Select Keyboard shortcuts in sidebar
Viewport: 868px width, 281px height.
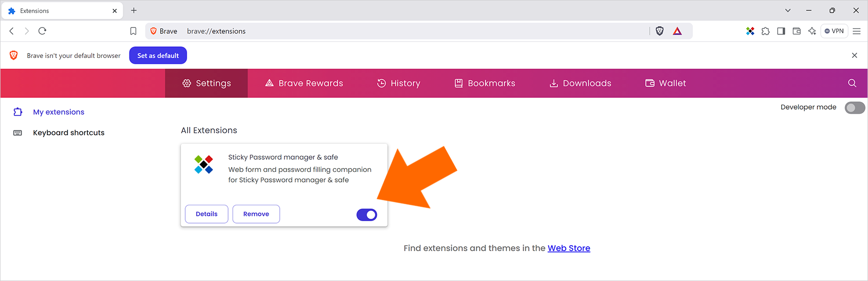point(68,133)
